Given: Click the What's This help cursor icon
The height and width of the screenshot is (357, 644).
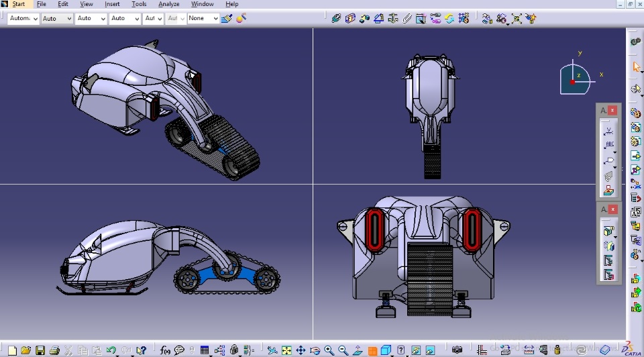Looking at the screenshot, I should pyautogui.click(x=142, y=350).
